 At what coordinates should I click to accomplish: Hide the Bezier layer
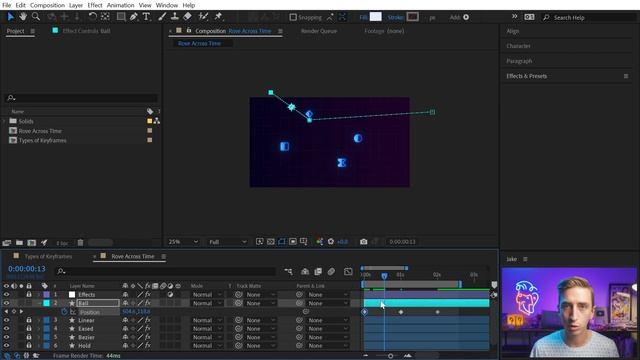6,337
